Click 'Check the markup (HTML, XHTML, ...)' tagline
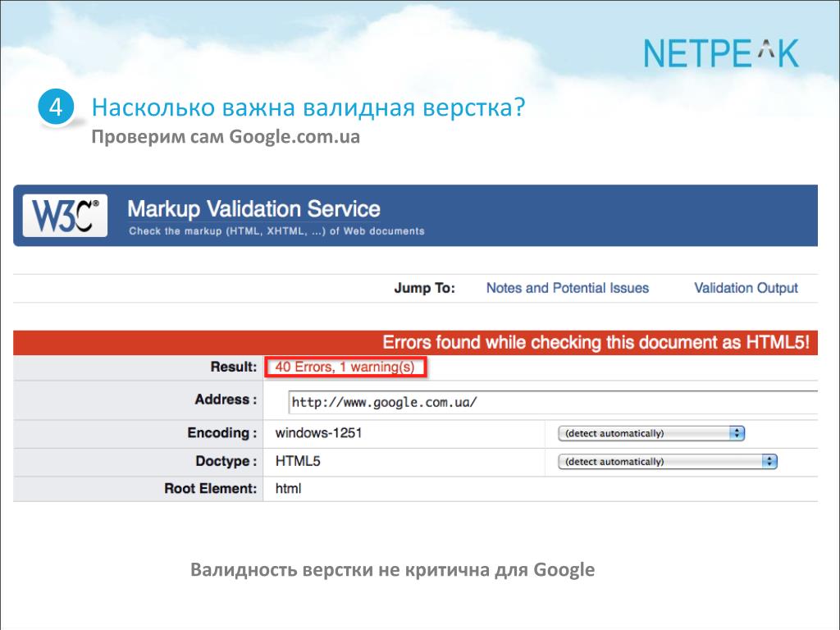 pyautogui.click(x=276, y=231)
